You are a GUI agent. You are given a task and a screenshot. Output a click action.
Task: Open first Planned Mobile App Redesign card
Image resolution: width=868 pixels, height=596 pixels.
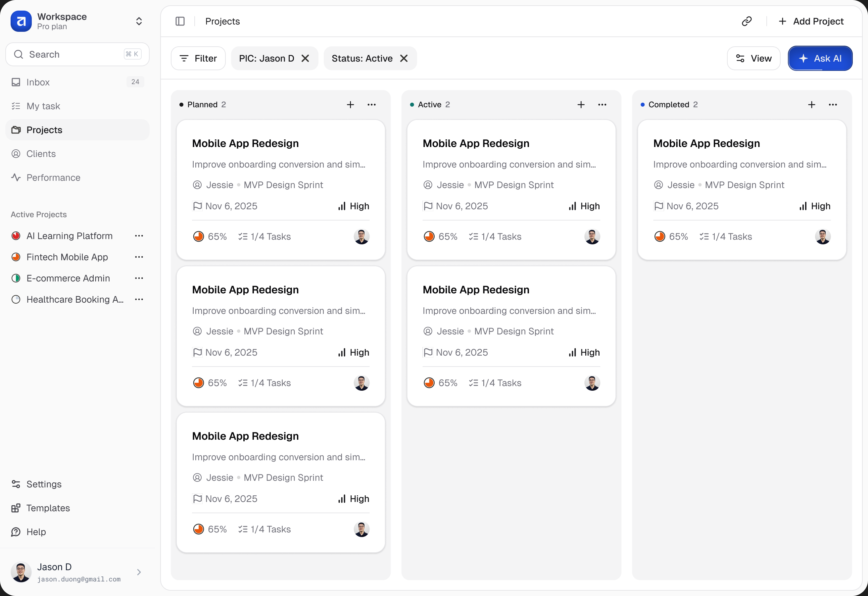281,190
